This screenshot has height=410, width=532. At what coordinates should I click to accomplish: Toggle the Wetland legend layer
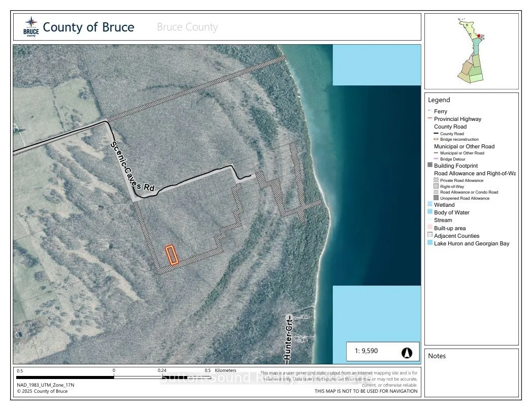tap(429, 205)
